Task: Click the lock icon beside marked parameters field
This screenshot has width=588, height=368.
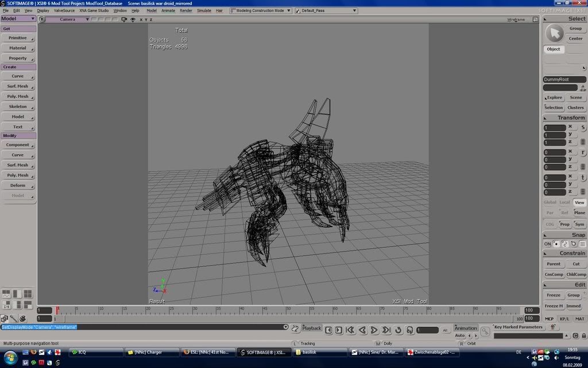Action: pos(584,336)
